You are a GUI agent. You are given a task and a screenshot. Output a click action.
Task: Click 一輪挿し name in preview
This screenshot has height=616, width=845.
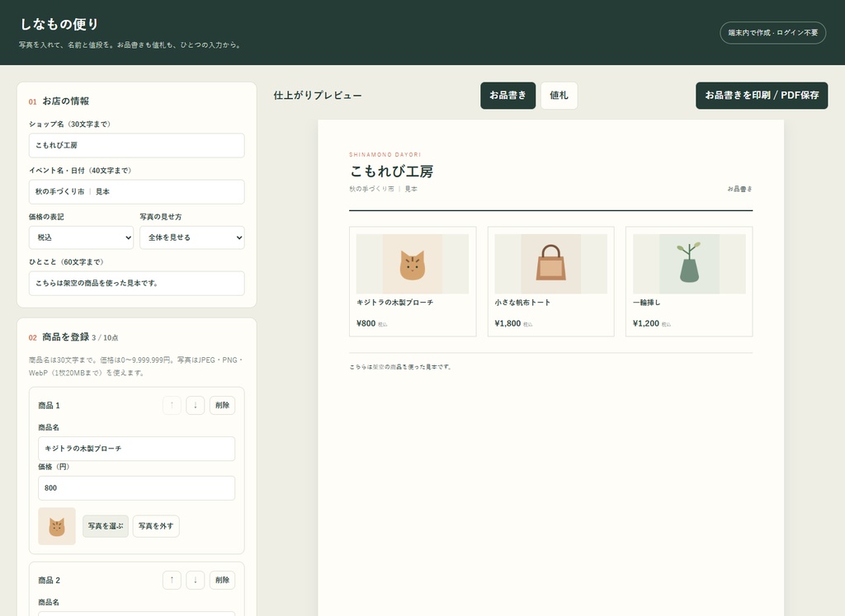(647, 303)
